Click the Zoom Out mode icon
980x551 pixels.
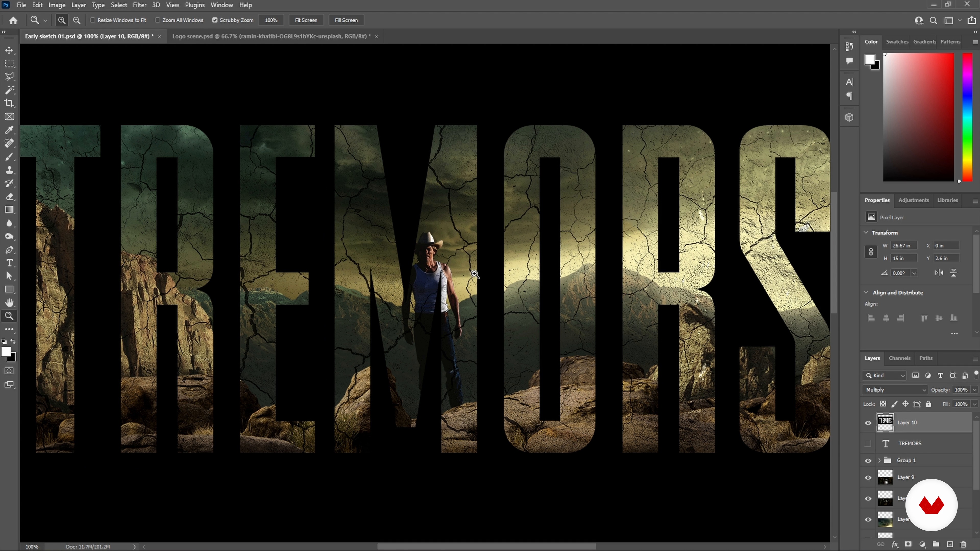[77, 20]
